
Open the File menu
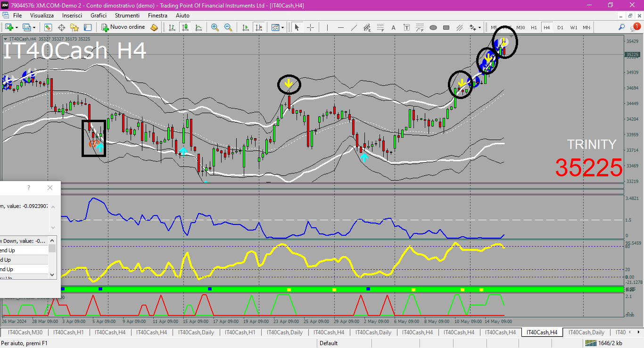coord(17,16)
